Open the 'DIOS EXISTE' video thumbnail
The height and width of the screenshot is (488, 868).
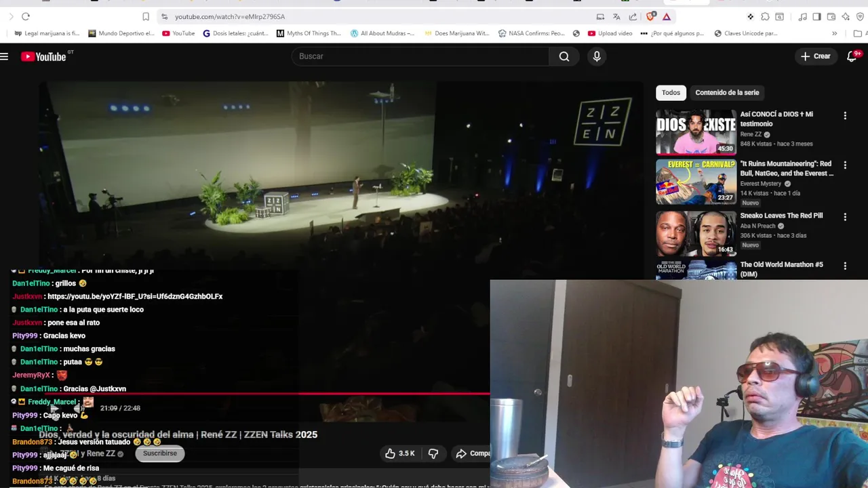[x=696, y=132]
